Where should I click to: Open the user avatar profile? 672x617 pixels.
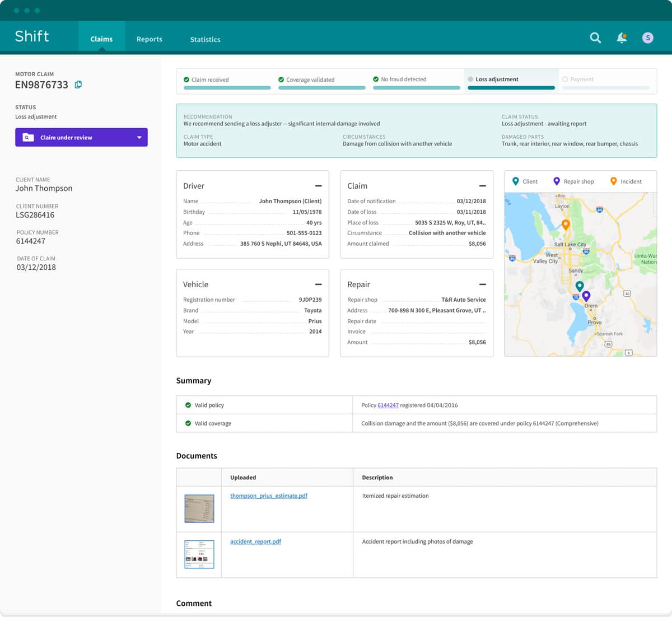click(x=647, y=38)
